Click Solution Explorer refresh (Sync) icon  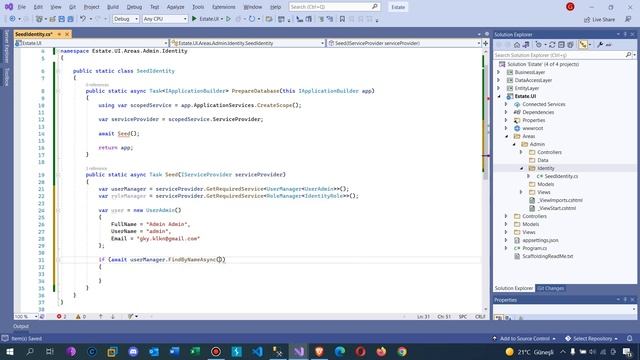(x=552, y=45)
